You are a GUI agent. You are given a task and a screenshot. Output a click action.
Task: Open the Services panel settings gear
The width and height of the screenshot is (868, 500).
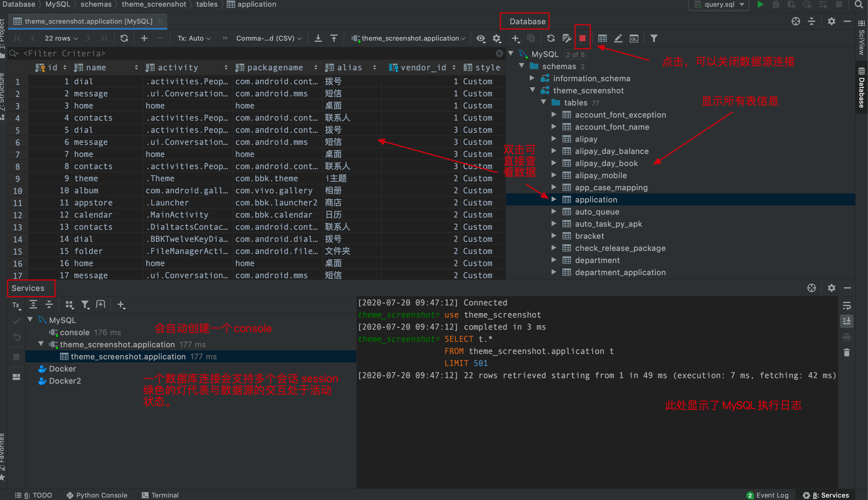(x=831, y=288)
